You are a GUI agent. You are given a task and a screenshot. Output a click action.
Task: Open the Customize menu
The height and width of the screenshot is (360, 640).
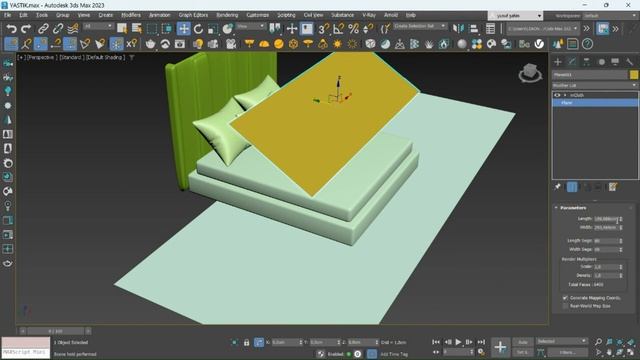258,15
